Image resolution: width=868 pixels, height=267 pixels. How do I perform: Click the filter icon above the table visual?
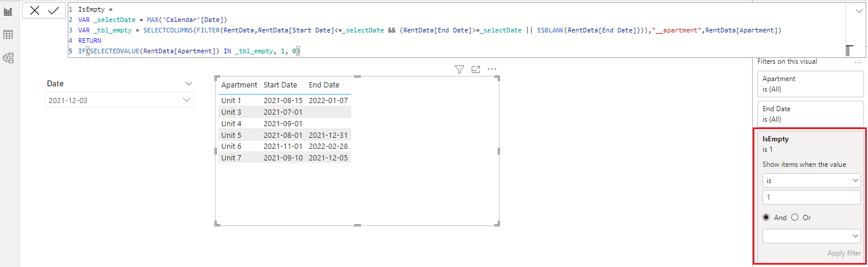pyautogui.click(x=459, y=70)
